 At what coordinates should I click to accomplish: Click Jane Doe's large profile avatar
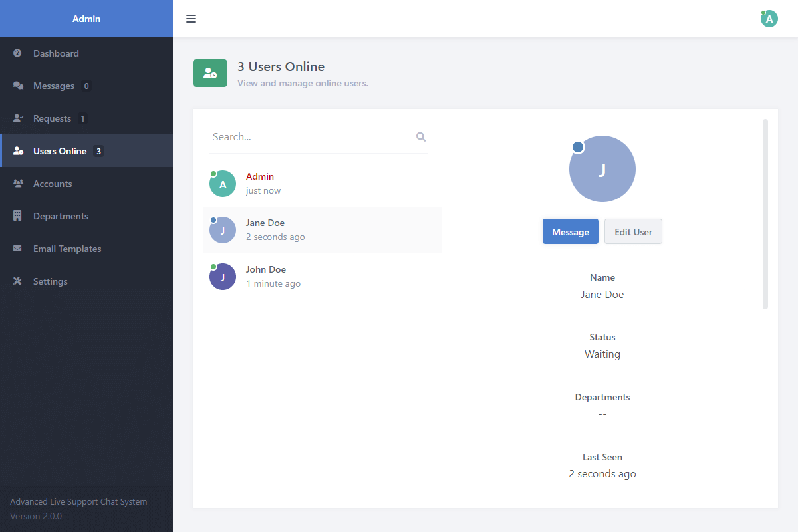point(602,169)
